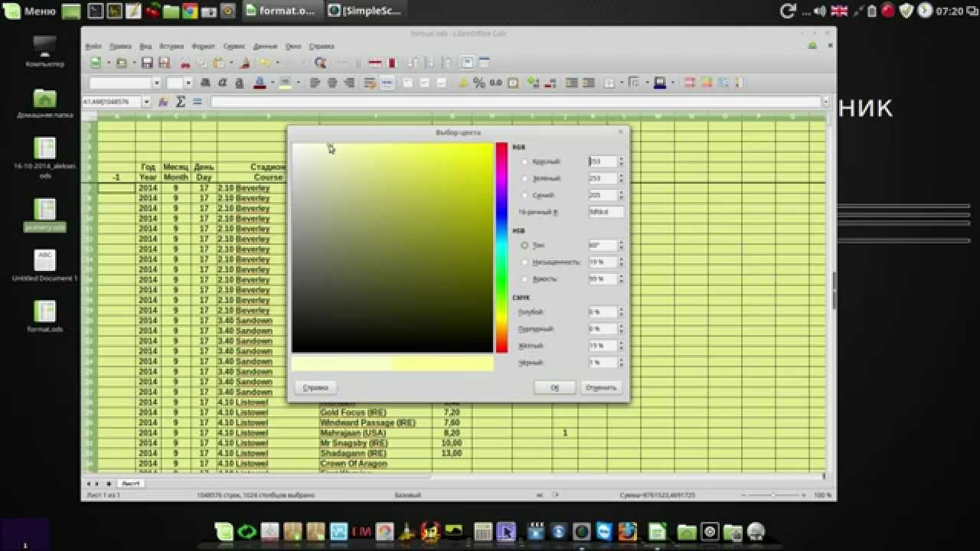Click the Красный value input field
Viewport: 980px width, 551px height.
603,161
